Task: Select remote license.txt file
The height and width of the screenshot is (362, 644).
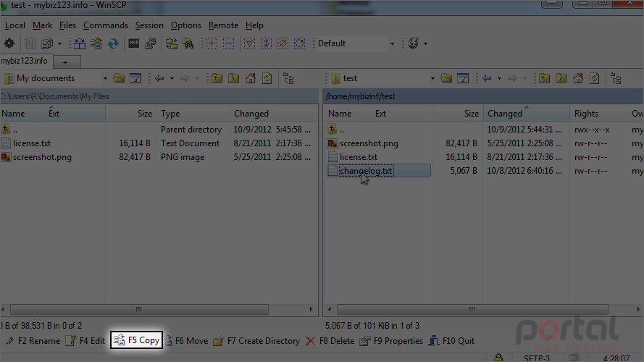Action: pyautogui.click(x=358, y=157)
